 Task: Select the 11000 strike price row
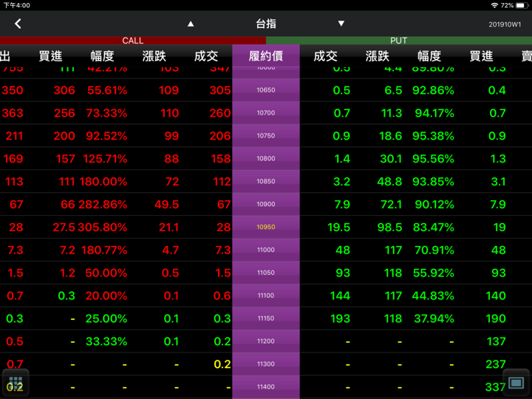point(265,250)
